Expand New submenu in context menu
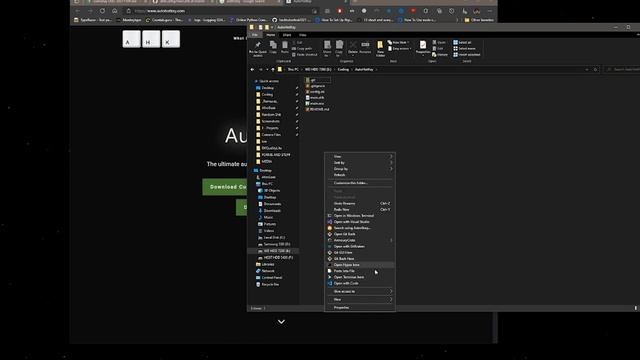The width and height of the screenshot is (640, 360). (x=360, y=300)
